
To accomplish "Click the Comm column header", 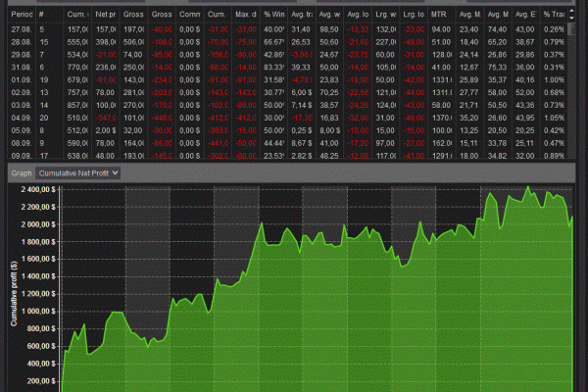I will pos(190,15).
